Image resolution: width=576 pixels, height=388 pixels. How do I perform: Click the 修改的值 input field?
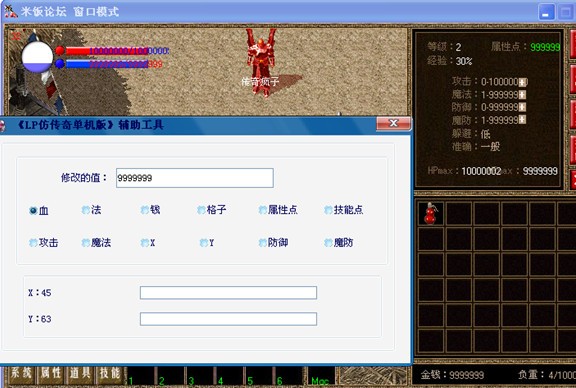tap(195, 178)
